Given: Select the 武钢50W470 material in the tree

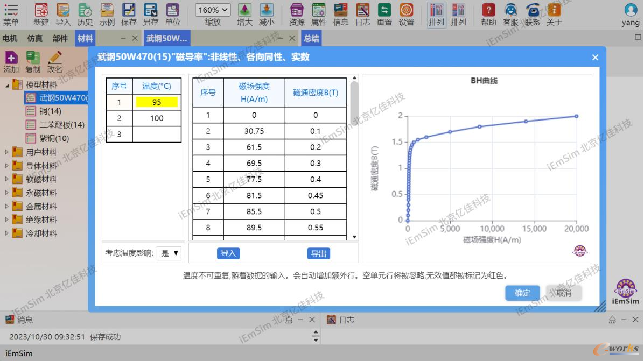Looking at the screenshot, I should pyautogui.click(x=56, y=97).
